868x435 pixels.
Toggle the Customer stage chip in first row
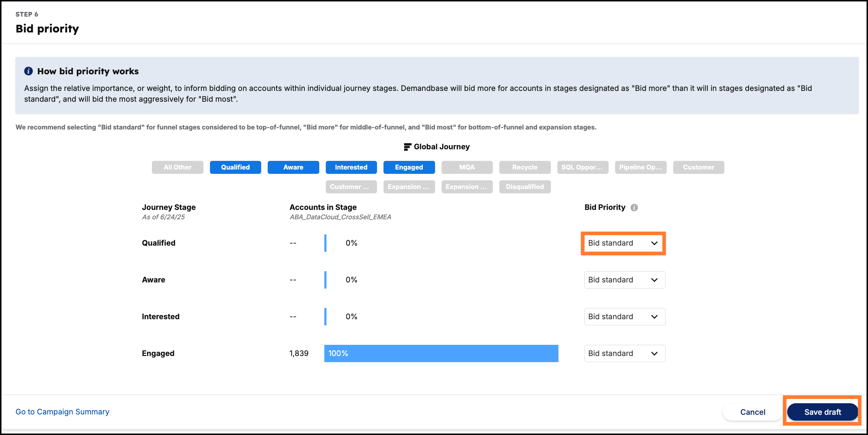pyautogui.click(x=699, y=167)
